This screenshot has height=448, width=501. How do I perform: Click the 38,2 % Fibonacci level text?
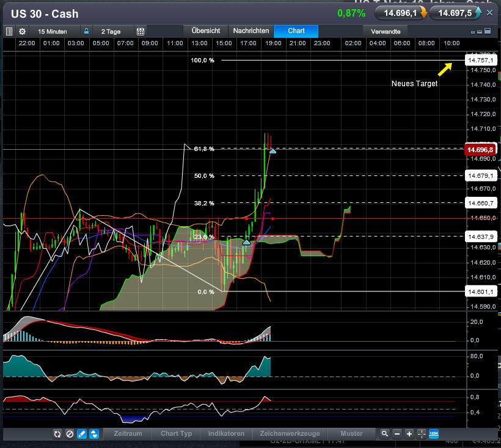(204, 204)
